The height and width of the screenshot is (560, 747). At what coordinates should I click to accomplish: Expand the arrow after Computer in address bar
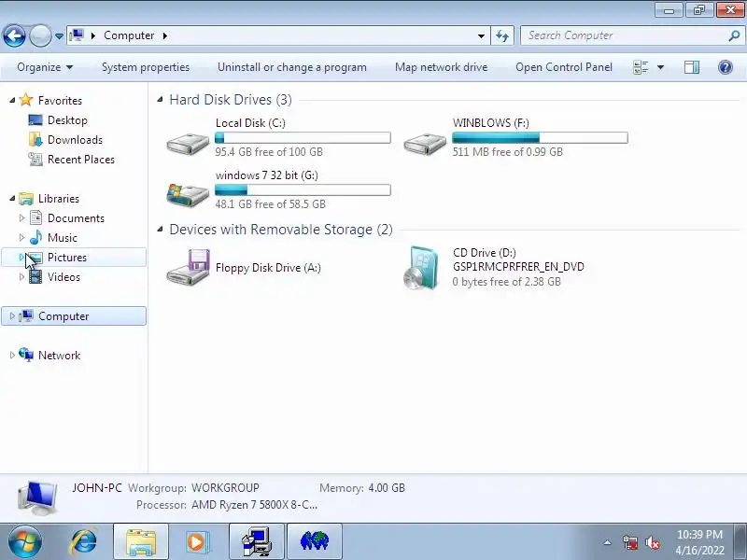click(165, 35)
